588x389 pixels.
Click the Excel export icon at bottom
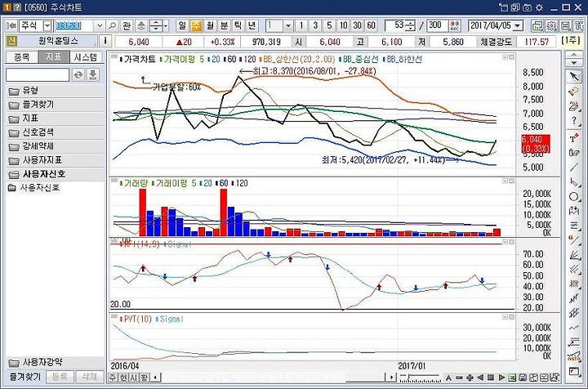tap(512, 378)
